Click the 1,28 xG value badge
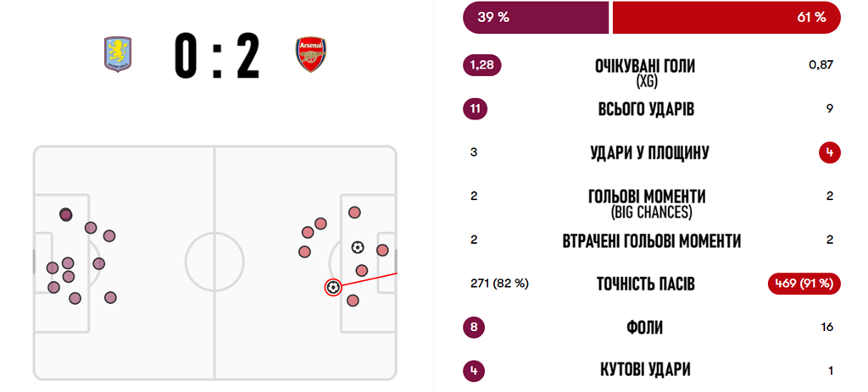Image resolution: width=868 pixels, height=392 pixels. [x=481, y=66]
